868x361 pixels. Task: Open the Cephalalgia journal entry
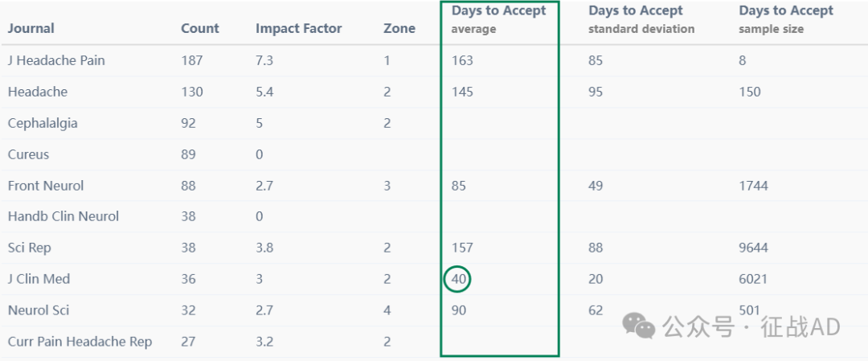[x=43, y=123]
